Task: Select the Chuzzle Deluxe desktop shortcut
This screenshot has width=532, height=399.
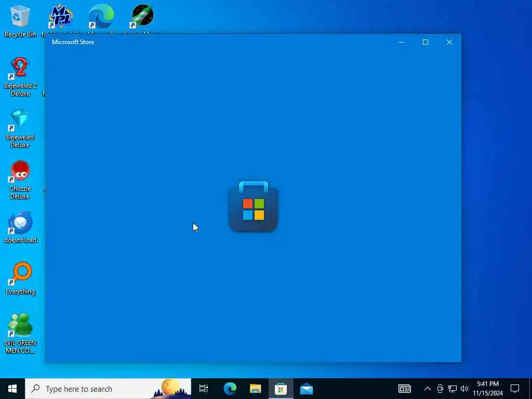Action: point(20,180)
